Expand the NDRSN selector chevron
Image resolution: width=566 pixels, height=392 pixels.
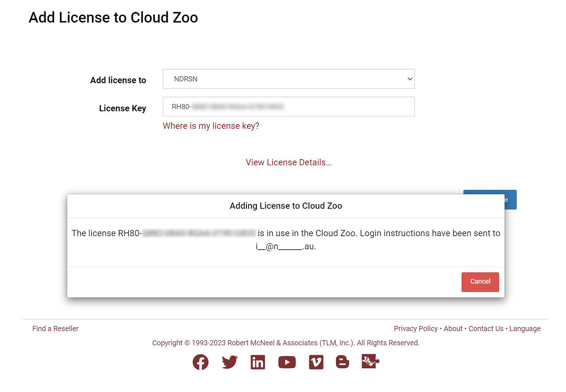(410, 79)
